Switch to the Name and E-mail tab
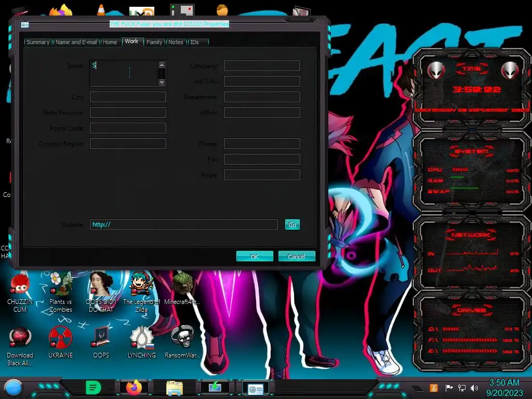 pos(76,42)
